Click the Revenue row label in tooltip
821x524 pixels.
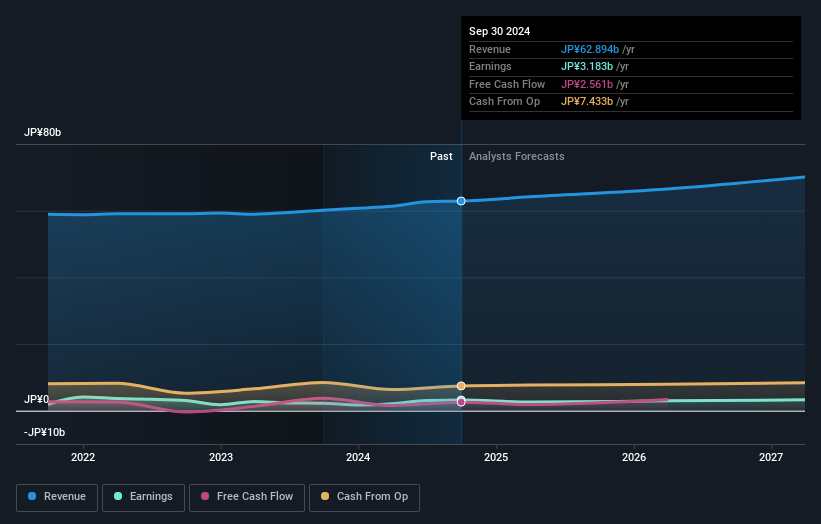click(490, 49)
